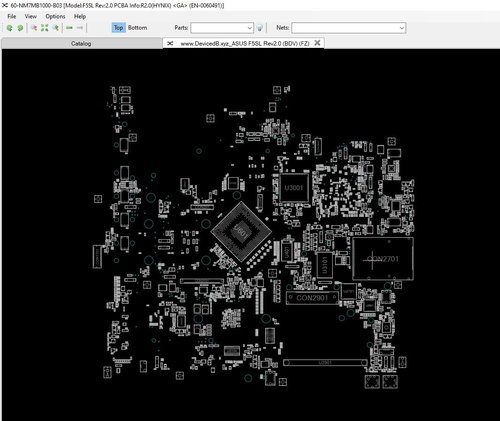500x421 pixels.
Task: Click the zoom in toolbar icon
Action: click(x=34, y=28)
